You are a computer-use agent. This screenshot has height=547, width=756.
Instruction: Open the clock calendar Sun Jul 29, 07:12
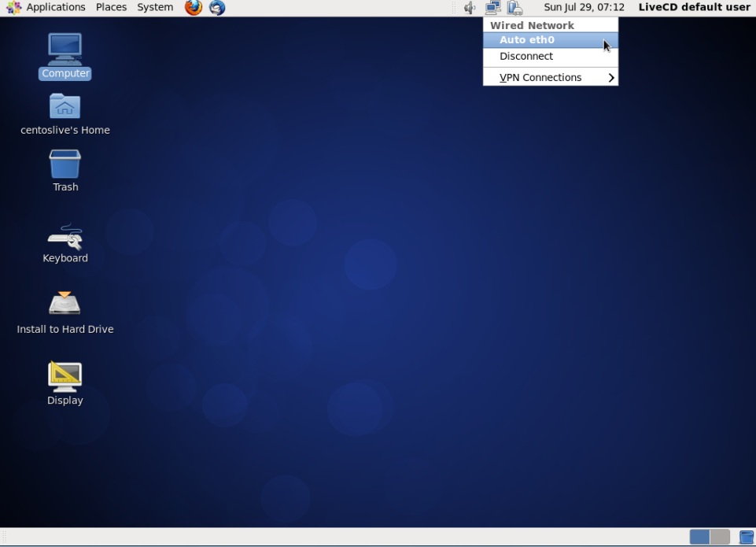[x=584, y=7]
